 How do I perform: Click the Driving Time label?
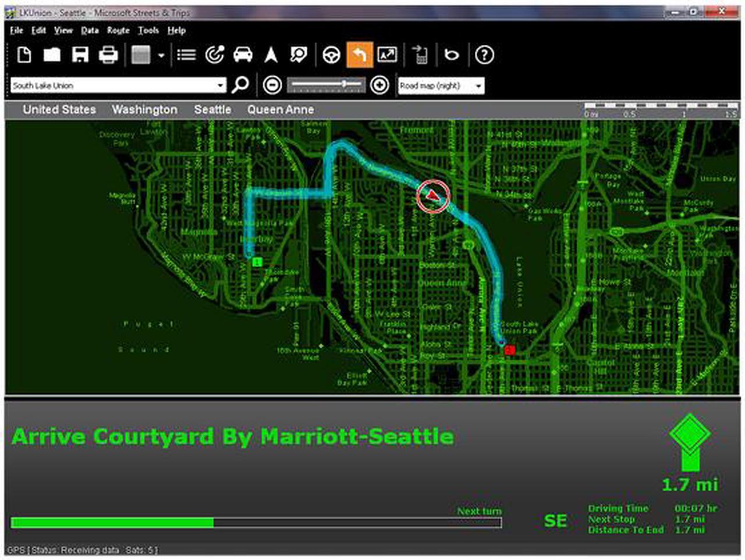(x=618, y=508)
